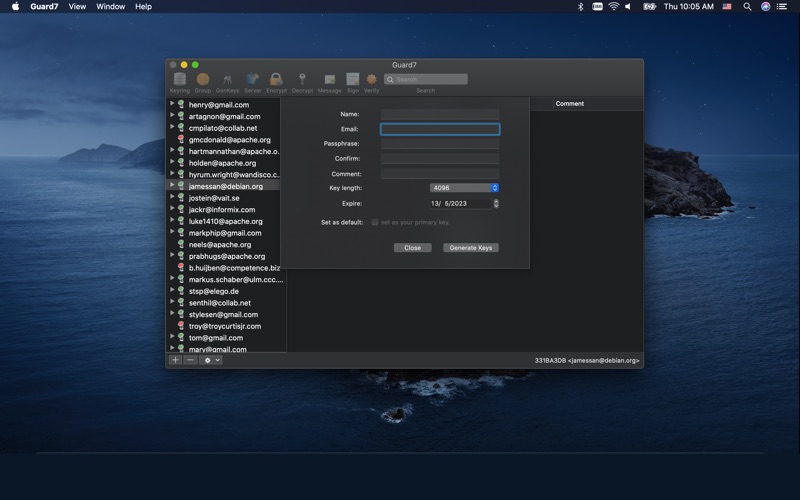The width and height of the screenshot is (800, 500).
Task: Expand the luke1410@apache.org key entry
Action: coord(172,220)
